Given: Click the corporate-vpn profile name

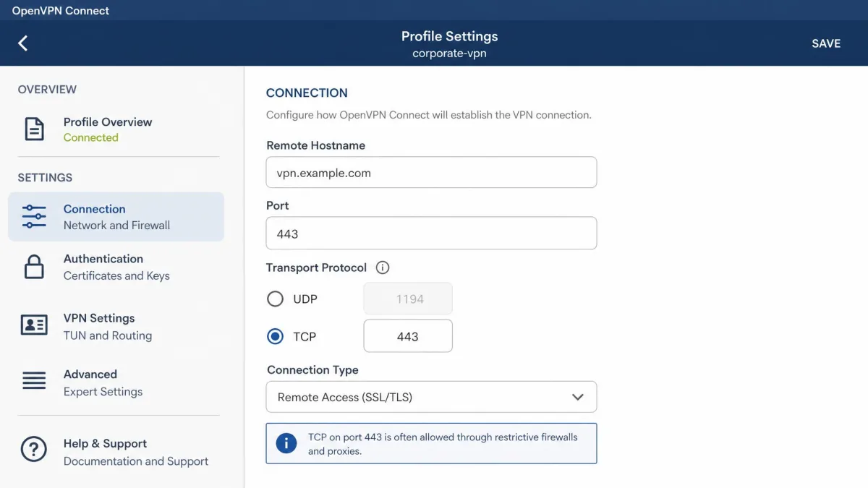Looking at the screenshot, I should pyautogui.click(x=449, y=53).
